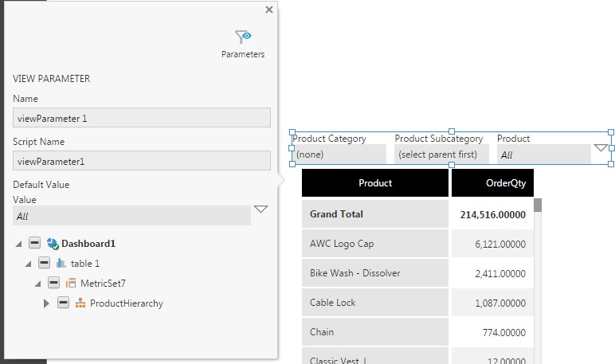This screenshot has height=364, width=615.
Task: Toggle the Dashboard1 checkbox
Action: pos(34,243)
